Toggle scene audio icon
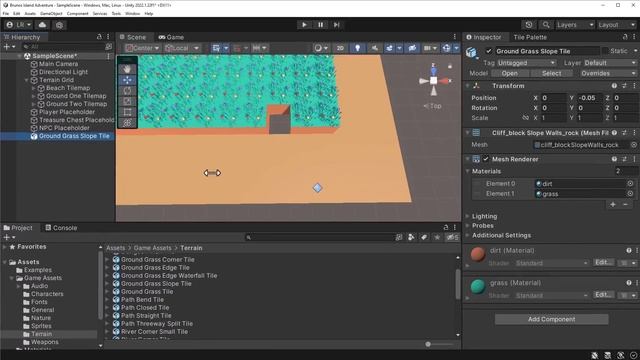The height and width of the screenshot is (360, 640). pyautogui.click(x=374, y=48)
